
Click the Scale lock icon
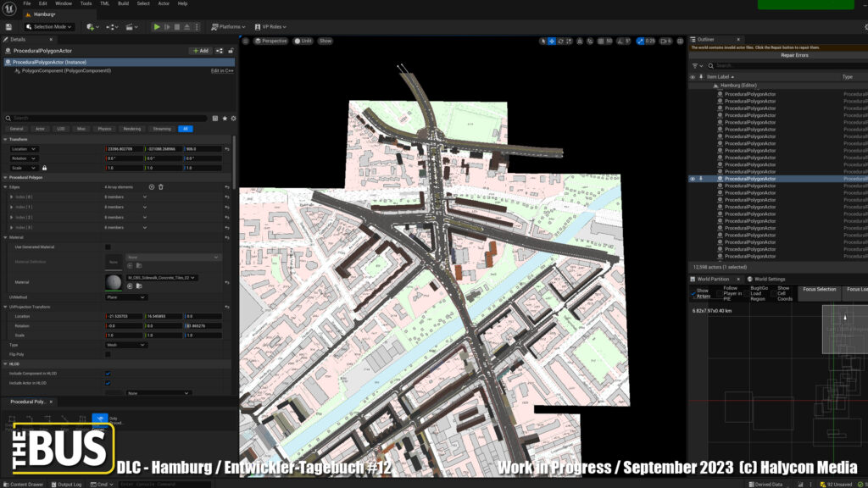coord(44,168)
